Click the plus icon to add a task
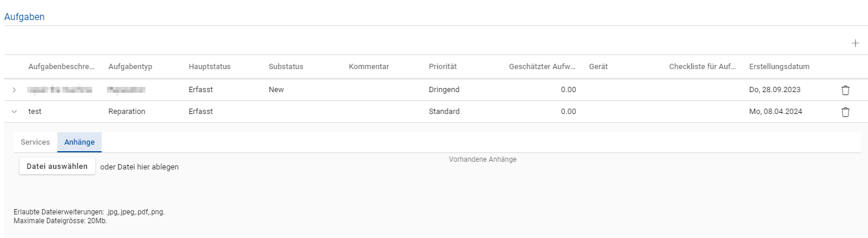Image resolution: width=868 pixels, height=238 pixels. click(x=855, y=44)
